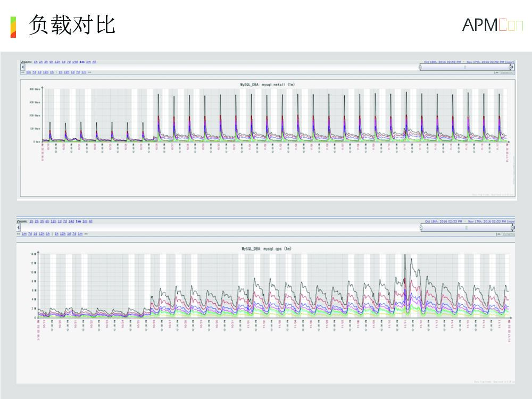The image size is (532, 399).
Task: Toggle the dynamic/fixed link of the netall graph
Action: pos(507,72)
